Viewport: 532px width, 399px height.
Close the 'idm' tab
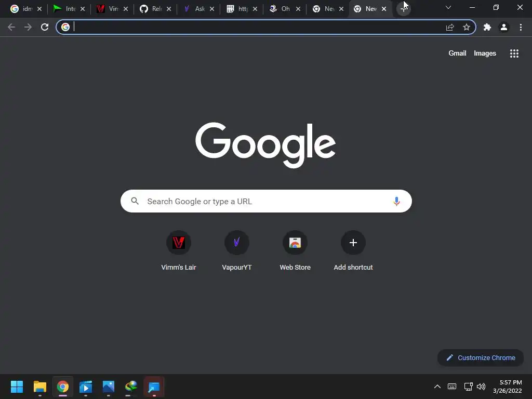tap(39, 9)
